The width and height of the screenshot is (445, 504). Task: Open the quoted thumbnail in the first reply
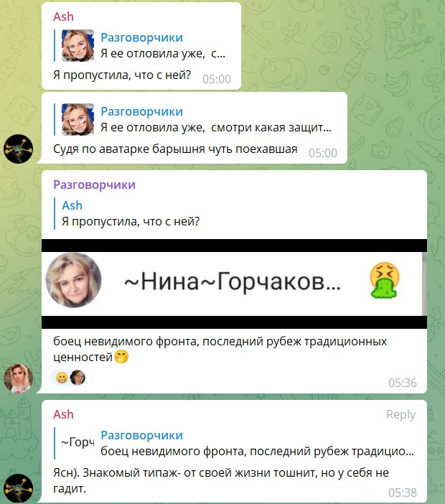pos(78,45)
